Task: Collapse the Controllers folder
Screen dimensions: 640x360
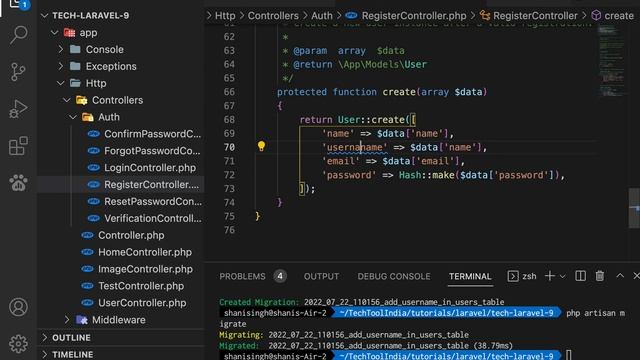Action: coord(67,100)
